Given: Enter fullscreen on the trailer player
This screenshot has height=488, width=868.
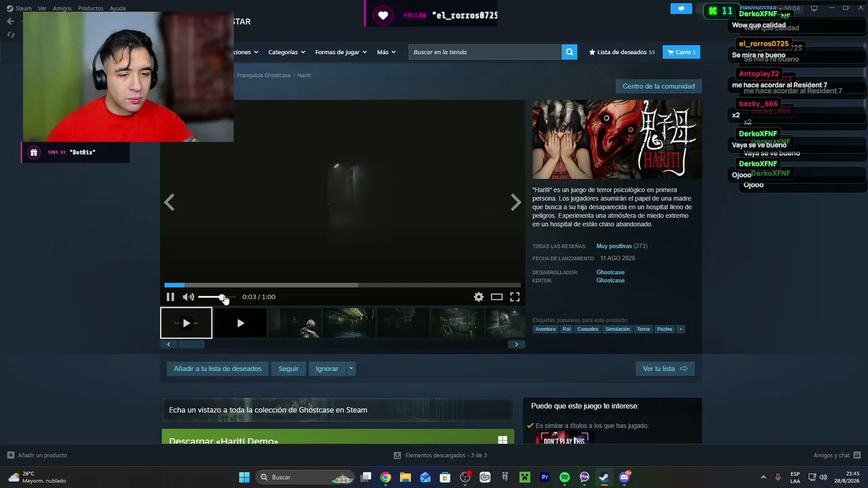Looking at the screenshot, I should pyautogui.click(x=515, y=297).
